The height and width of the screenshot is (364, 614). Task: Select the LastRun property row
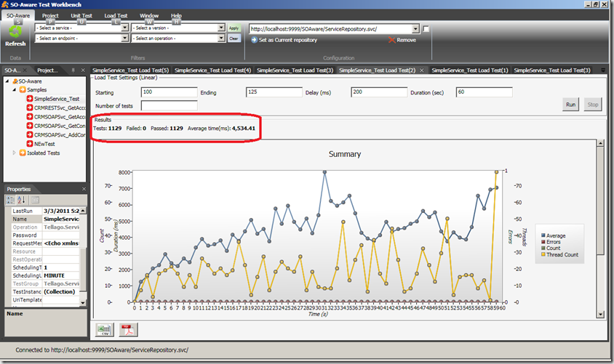pyautogui.click(x=45, y=211)
